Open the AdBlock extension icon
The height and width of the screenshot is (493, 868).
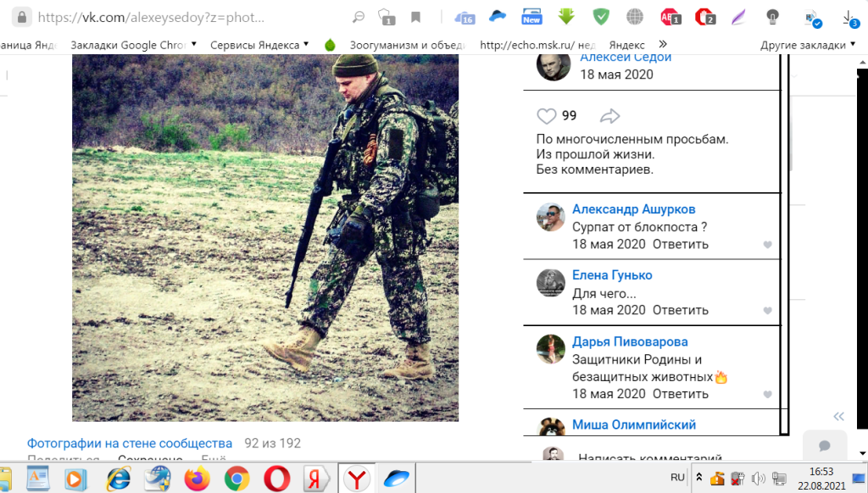(670, 17)
